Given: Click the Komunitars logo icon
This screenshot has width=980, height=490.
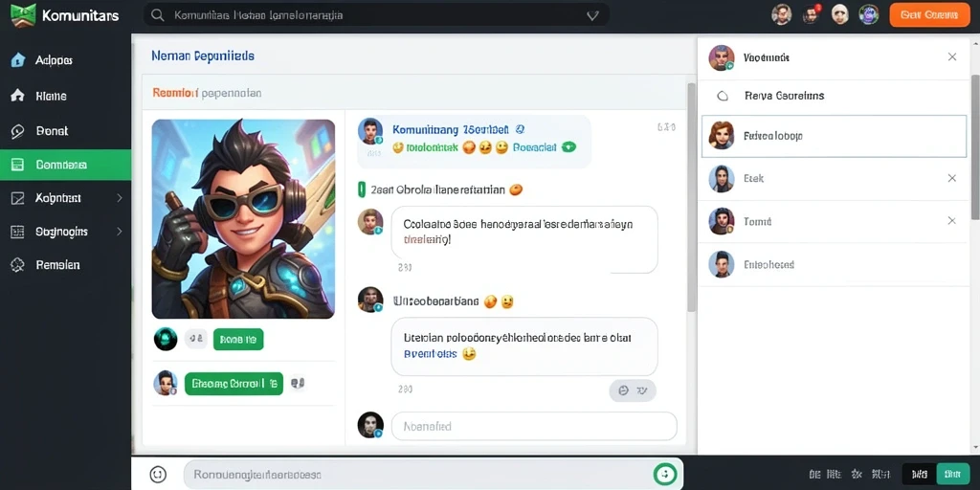Looking at the screenshot, I should tap(23, 15).
